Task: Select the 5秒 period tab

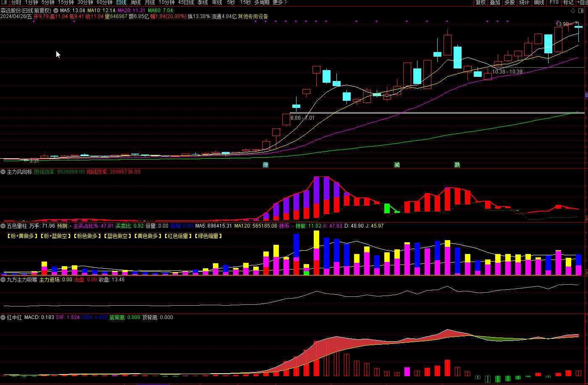Action: pyautogui.click(x=231, y=3)
